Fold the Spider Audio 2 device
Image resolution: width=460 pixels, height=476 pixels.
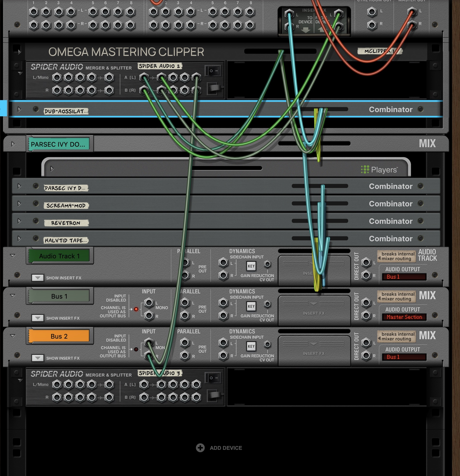tap(20, 73)
